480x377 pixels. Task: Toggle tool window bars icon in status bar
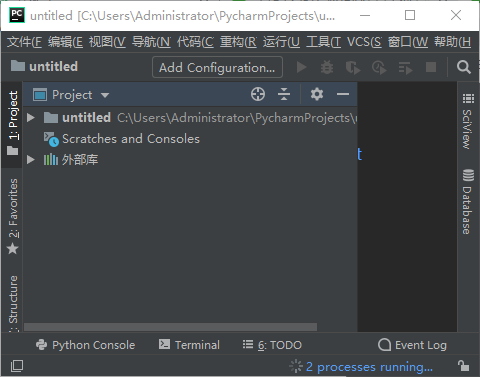coord(17,366)
